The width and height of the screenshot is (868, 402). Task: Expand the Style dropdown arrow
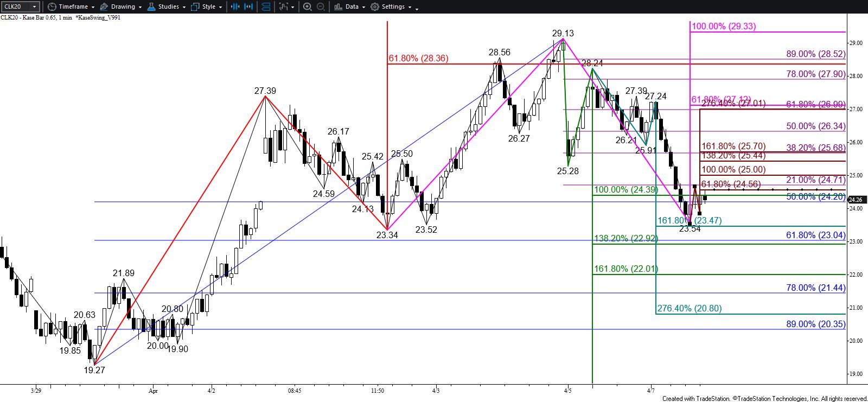[x=221, y=7]
